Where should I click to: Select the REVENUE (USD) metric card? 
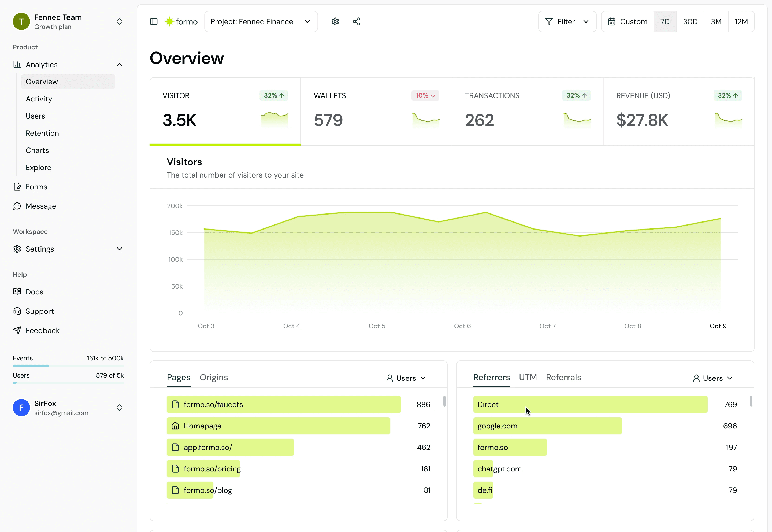(679, 111)
